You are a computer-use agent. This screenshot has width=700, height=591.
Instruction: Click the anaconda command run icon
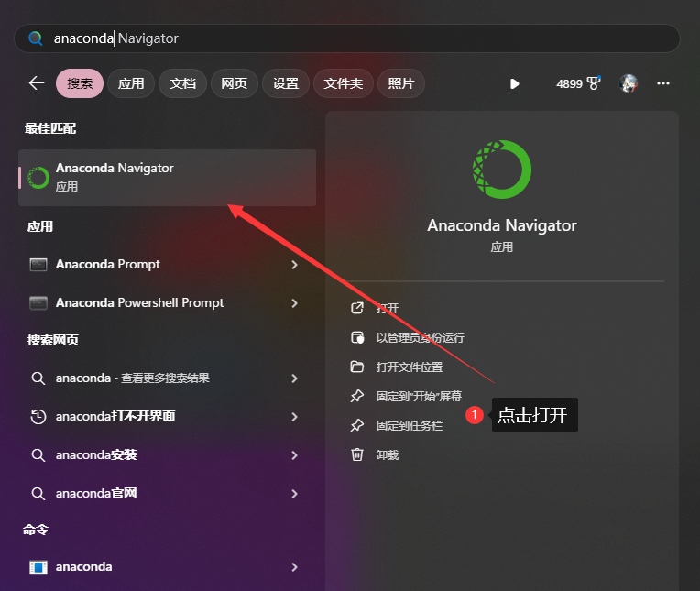click(x=38, y=567)
